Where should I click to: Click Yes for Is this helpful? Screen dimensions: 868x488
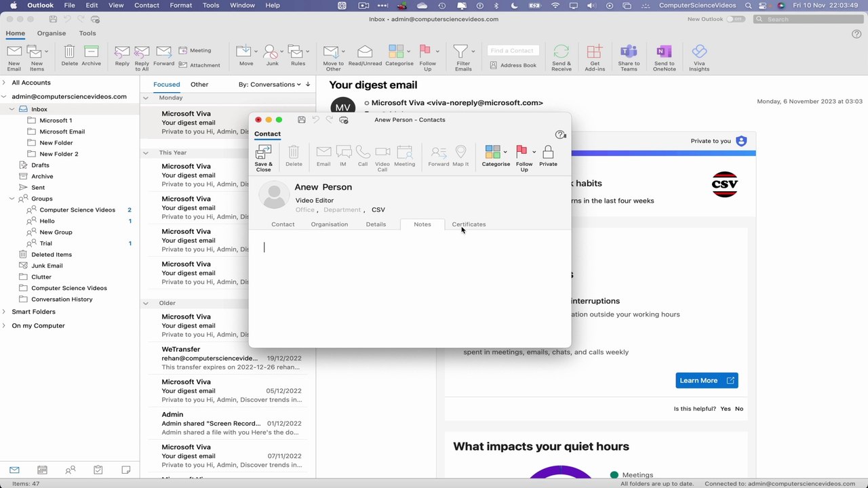pos(726,409)
